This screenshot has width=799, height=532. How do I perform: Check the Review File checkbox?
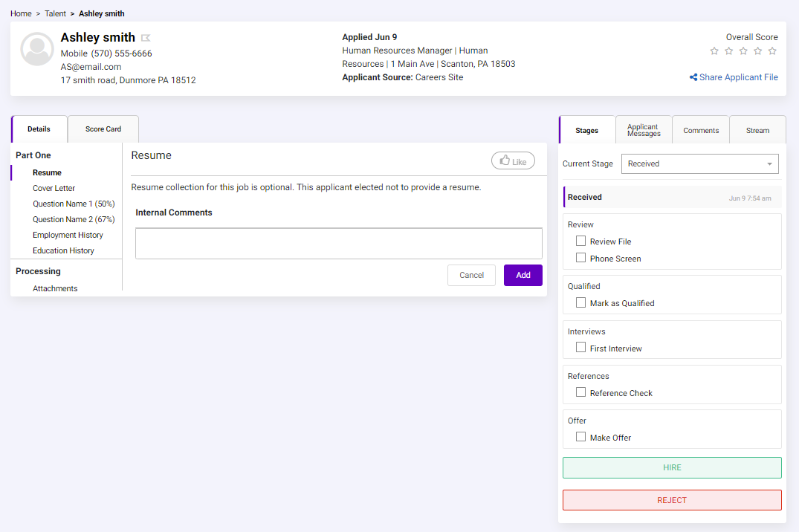[580, 241]
